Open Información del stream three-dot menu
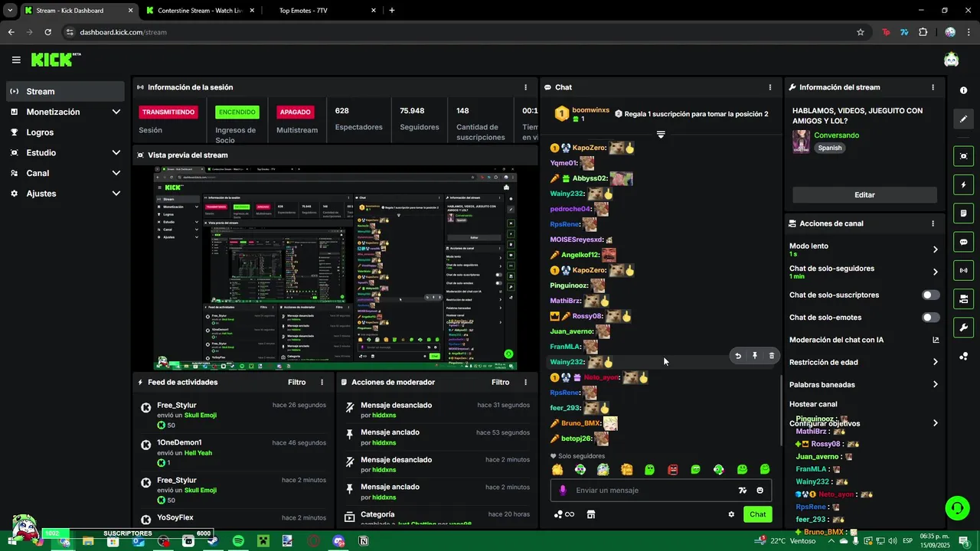 click(x=933, y=87)
